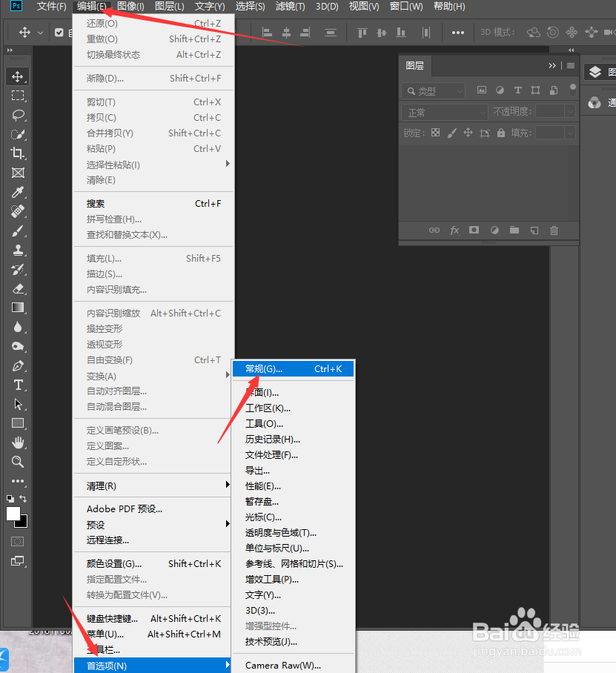Open the layer styles fx menu

454,231
